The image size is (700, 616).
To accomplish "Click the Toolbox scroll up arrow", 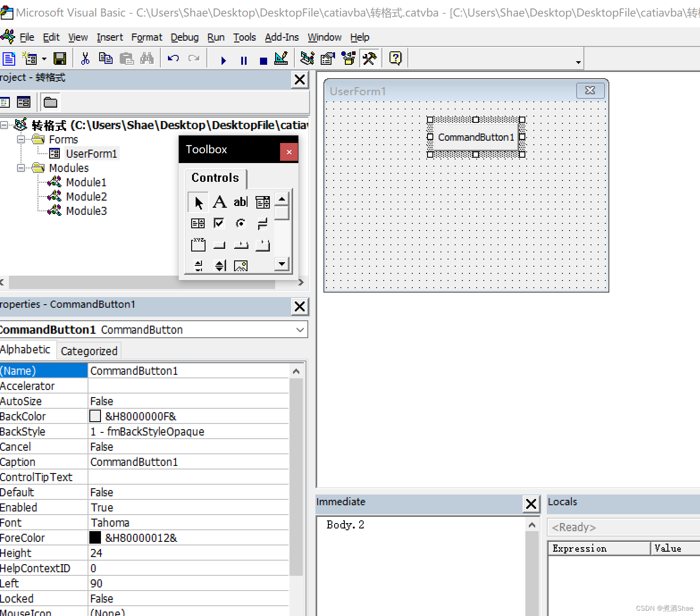I will [x=282, y=198].
